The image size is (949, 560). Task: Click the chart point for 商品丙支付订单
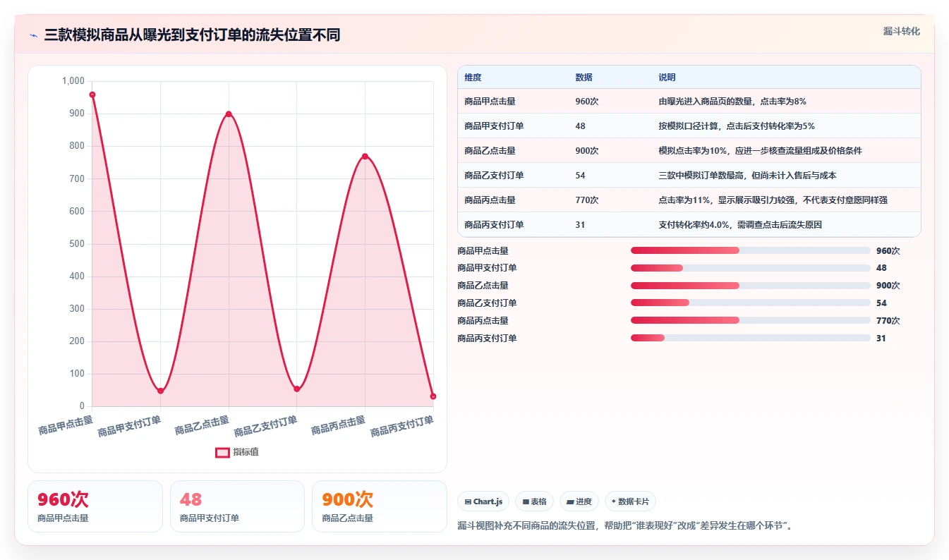(x=433, y=396)
